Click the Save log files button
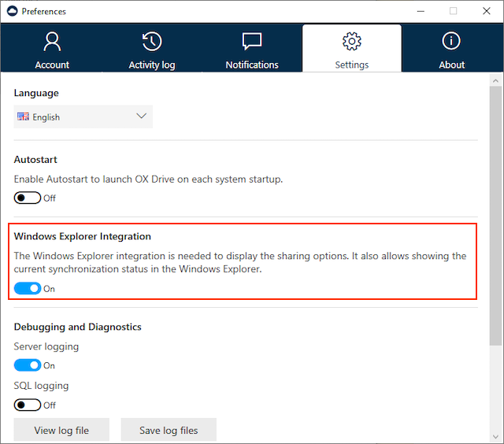 169,430
